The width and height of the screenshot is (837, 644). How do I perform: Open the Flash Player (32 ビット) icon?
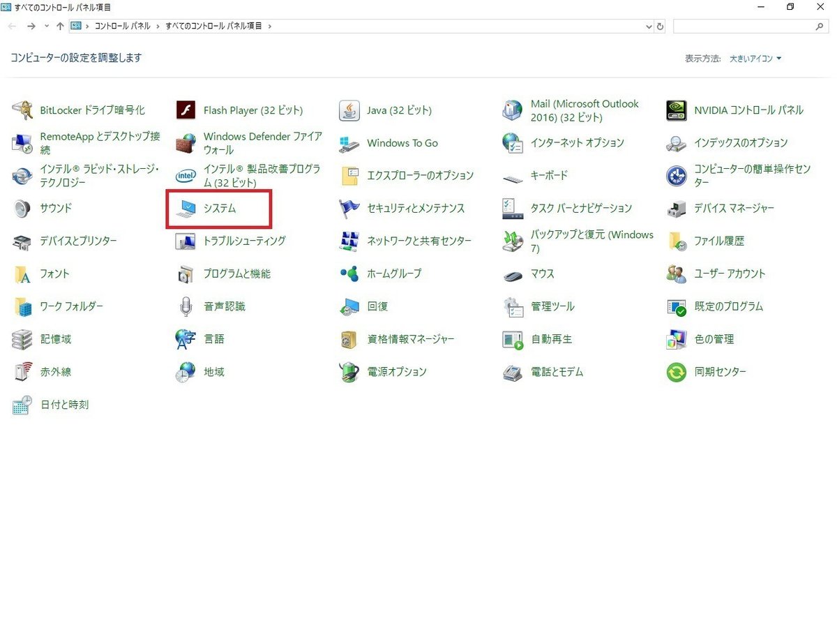coord(186,110)
